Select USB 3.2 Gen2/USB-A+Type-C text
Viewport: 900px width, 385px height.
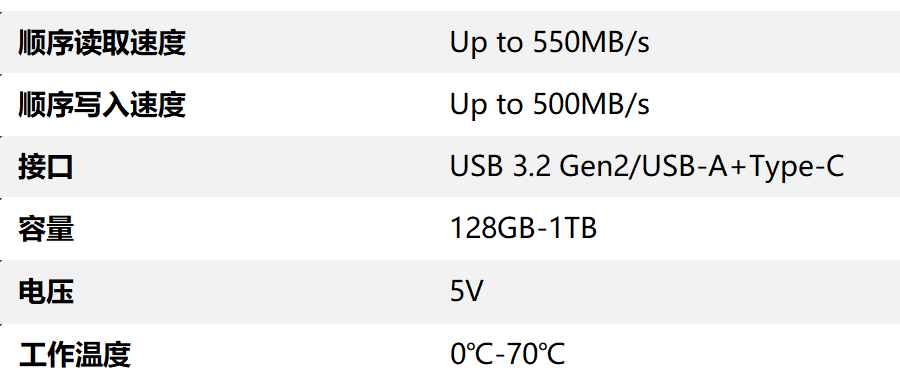pos(647,167)
